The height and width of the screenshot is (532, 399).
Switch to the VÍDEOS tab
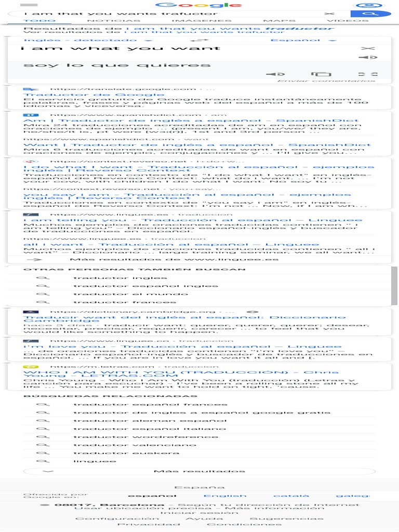[348, 21]
